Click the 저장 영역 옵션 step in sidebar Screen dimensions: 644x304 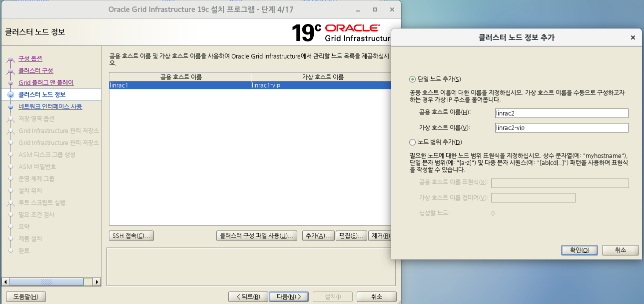(36, 118)
